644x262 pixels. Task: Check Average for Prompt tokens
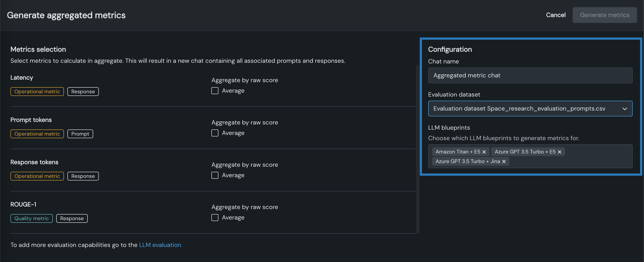click(x=215, y=133)
